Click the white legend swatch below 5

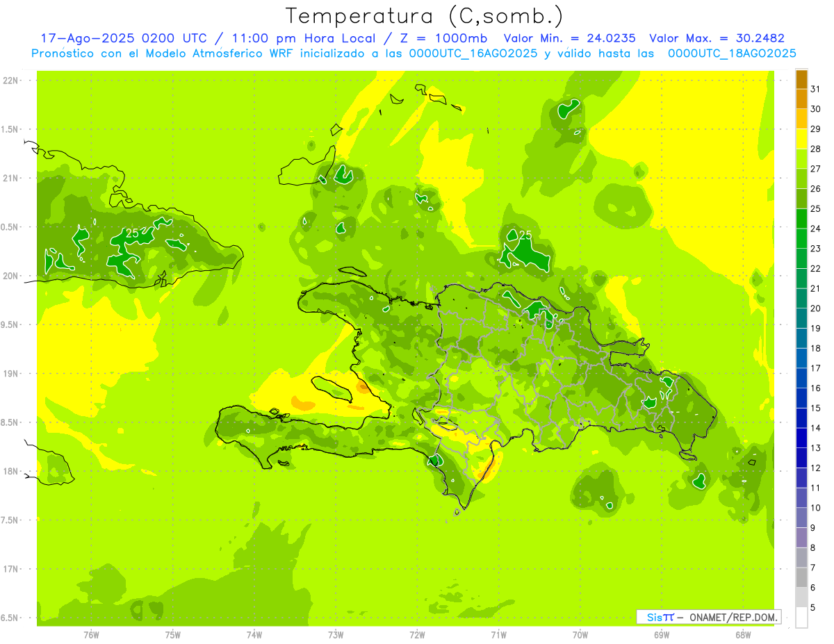click(801, 618)
